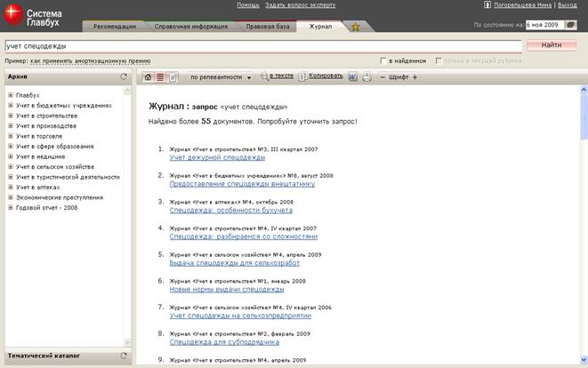This screenshot has height=368, width=588.
Task: Open the Помощь link
Action: [248, 4]
